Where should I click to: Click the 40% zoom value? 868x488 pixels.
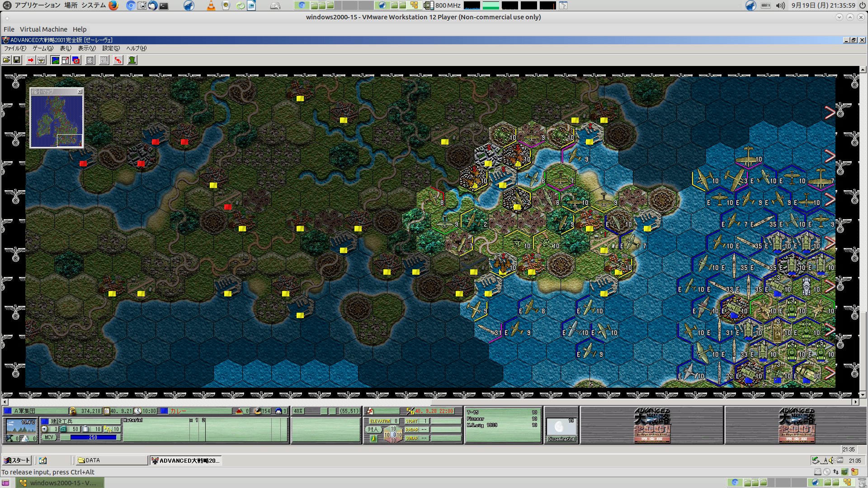pos(298,411)
